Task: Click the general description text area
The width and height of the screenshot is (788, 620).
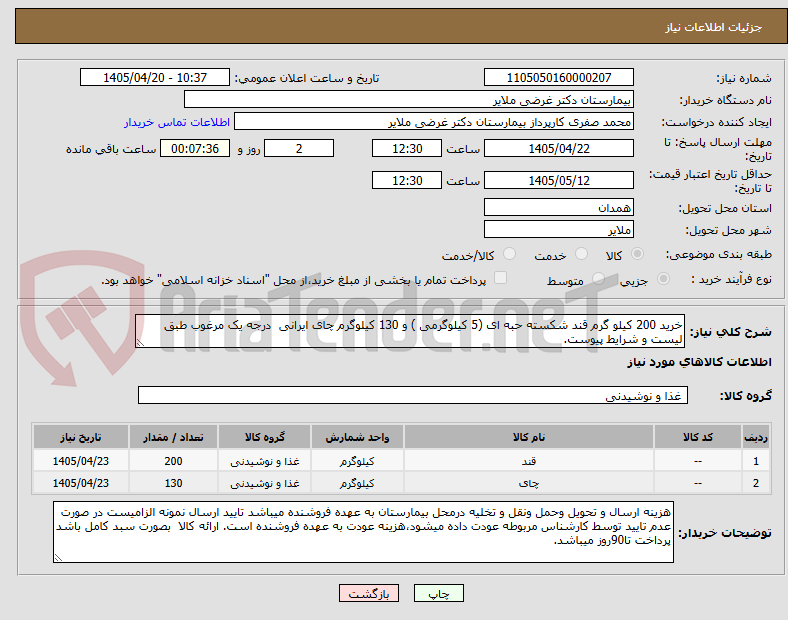Action: [x=410, y=332]
